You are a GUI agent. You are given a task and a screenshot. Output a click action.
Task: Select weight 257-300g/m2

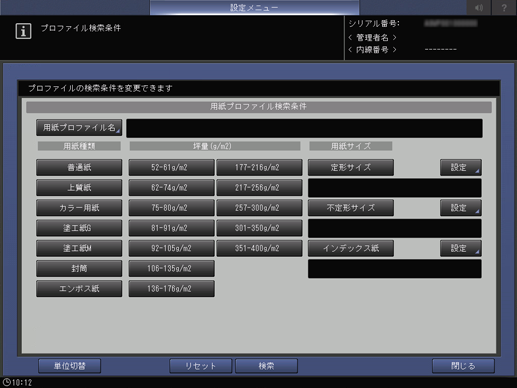coord(259,208)
